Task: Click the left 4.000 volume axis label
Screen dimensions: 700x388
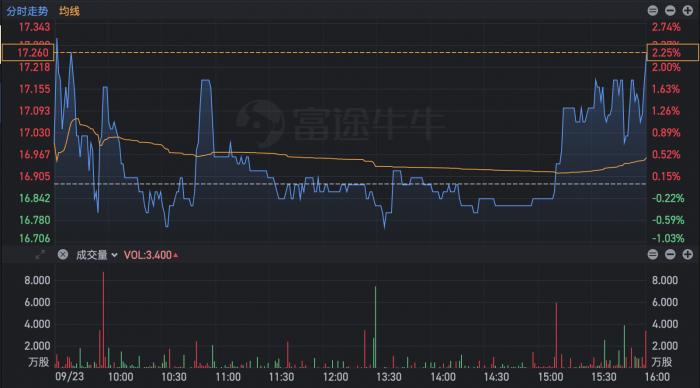Action: click(37, 324)
